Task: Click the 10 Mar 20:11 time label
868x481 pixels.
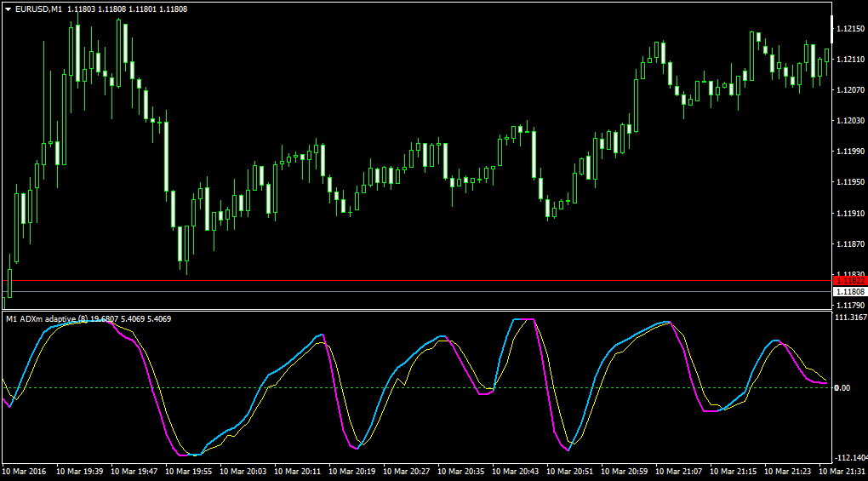Action: [x=297, y=472]
